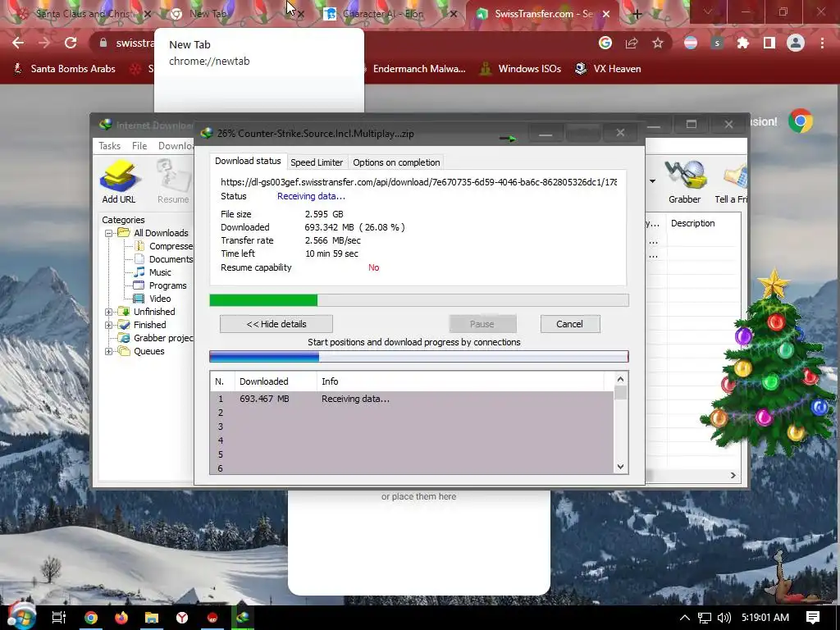This screenshot has height=630, width=840.
Task: Click the greyed Pause button
Action: pyautogui.click(x=482, y=324)
